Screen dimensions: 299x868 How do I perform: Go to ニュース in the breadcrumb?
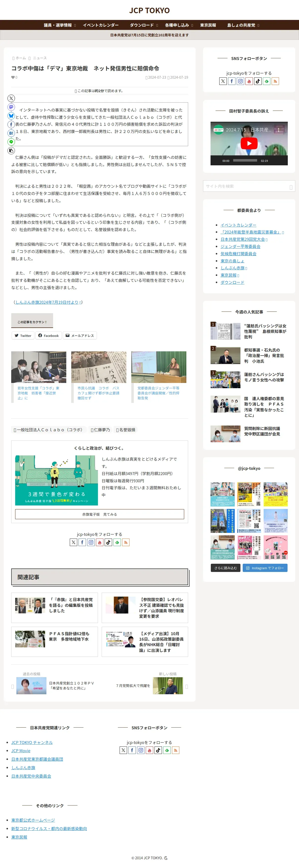[x=40, y=58]
